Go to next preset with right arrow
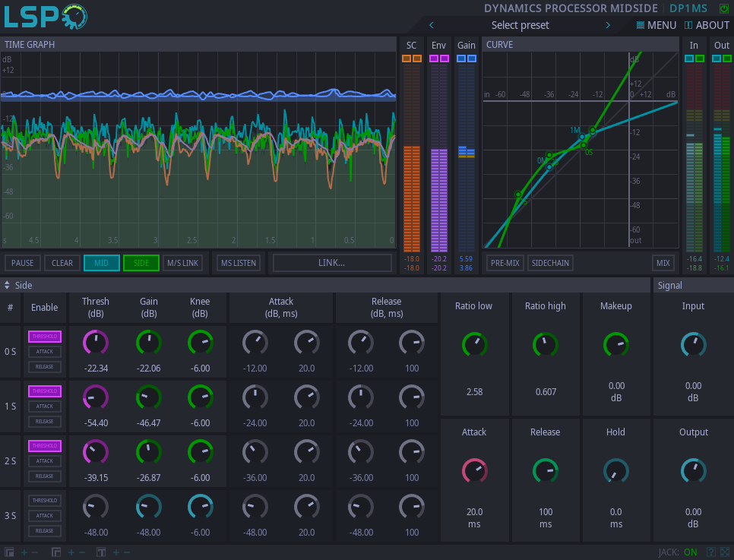This screenshot has width=734, height=560. pyautogui.click(x=608, y=25)
